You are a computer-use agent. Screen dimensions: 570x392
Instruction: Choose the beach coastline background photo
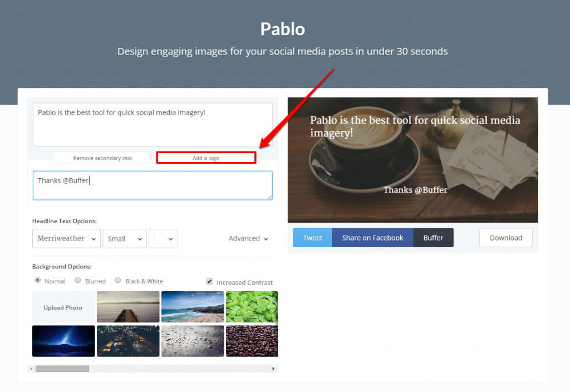[193, 307]
